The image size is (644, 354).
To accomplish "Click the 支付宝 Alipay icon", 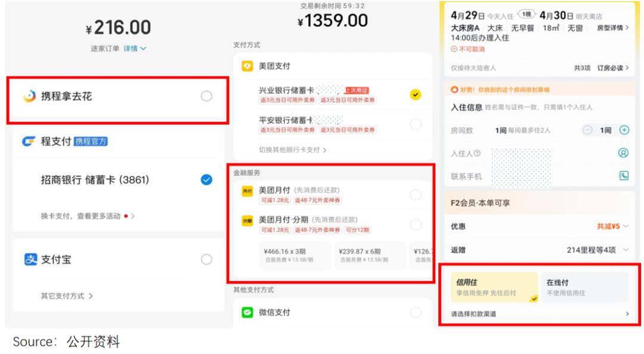I will (29, 260).
